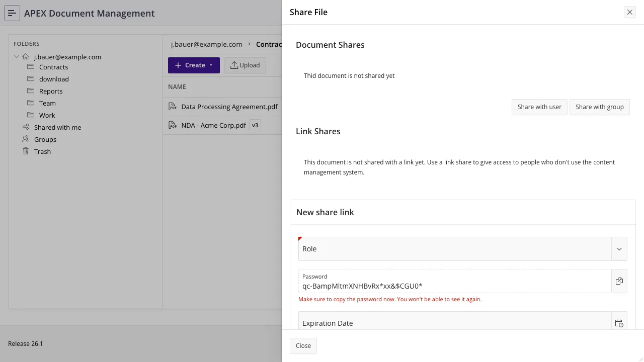Click the NAME column header

coord(177,86)
